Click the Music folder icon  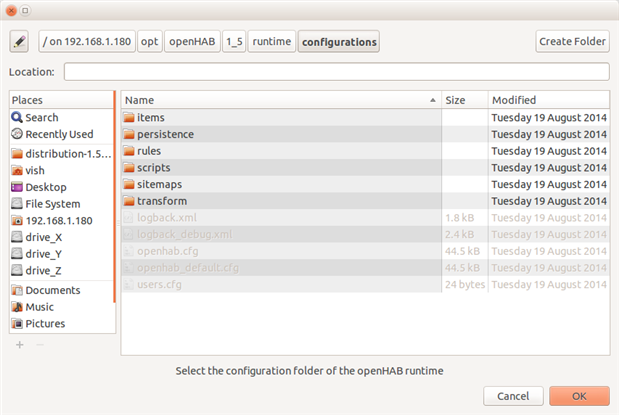point(17,307)
